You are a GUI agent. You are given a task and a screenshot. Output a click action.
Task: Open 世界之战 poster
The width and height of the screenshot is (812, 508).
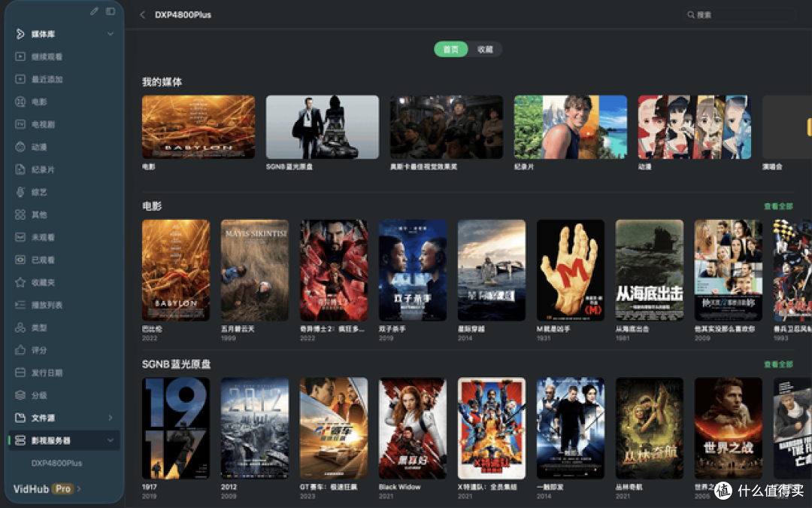pos(728,428)
